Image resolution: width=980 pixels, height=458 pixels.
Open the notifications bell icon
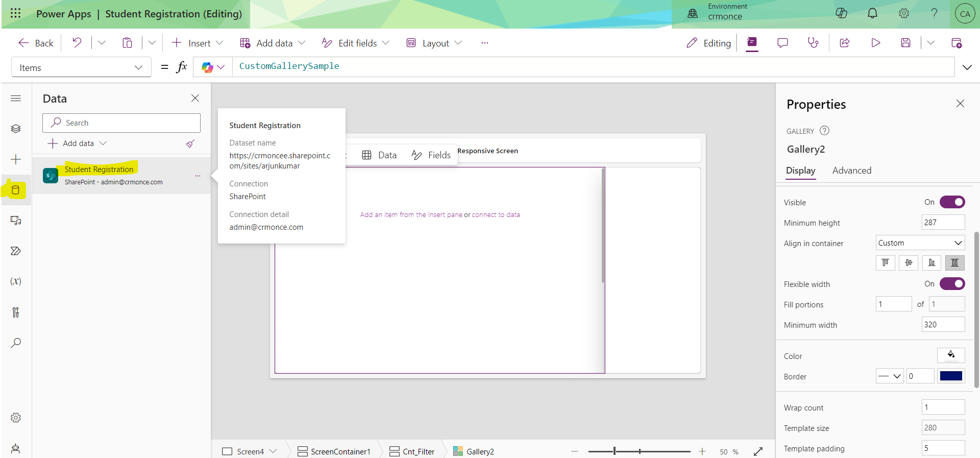[x=873, y=13]
